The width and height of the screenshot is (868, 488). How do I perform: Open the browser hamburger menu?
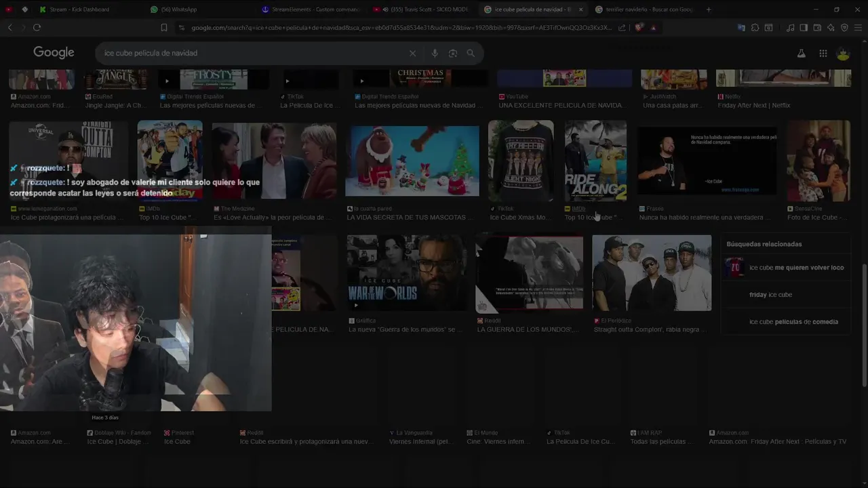[858, 28]
